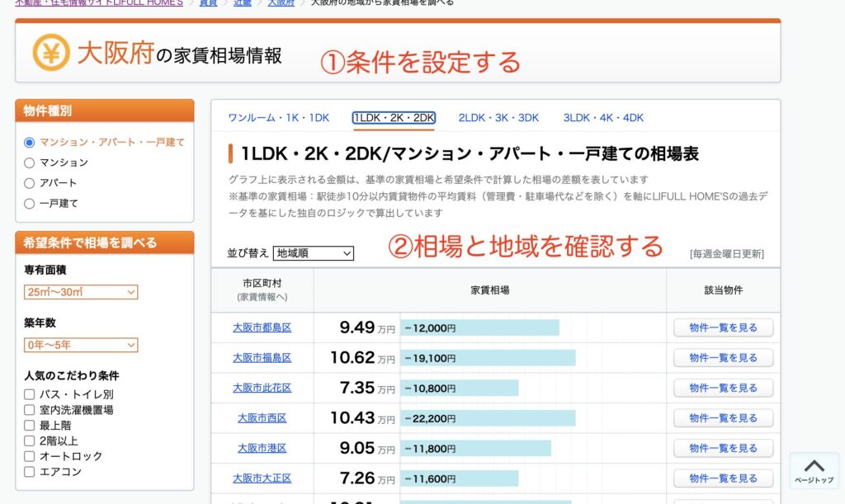Click the page top arrow button
The image size is (845, 504).
click(814, 471)
